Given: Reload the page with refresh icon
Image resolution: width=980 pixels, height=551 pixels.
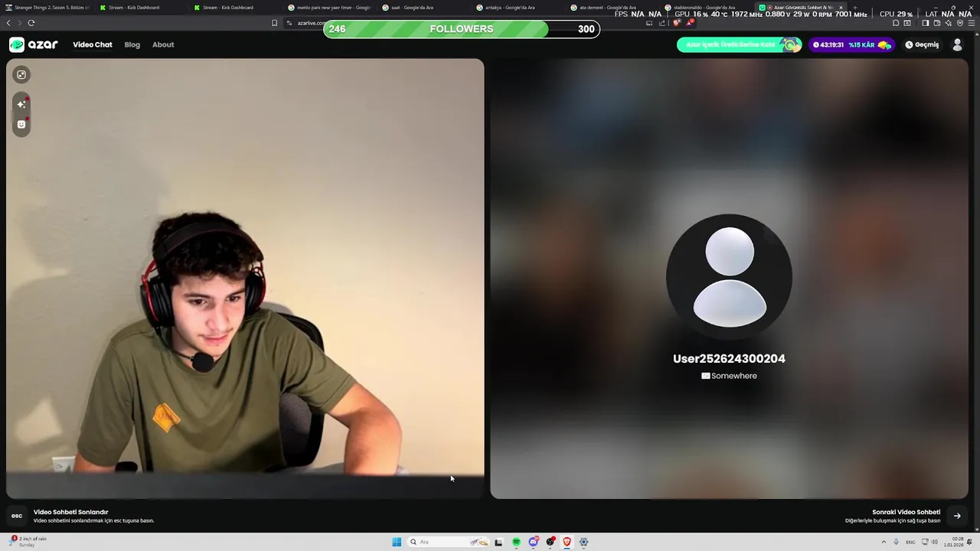Looking at the screenshot, I should (x=31, y=23).
